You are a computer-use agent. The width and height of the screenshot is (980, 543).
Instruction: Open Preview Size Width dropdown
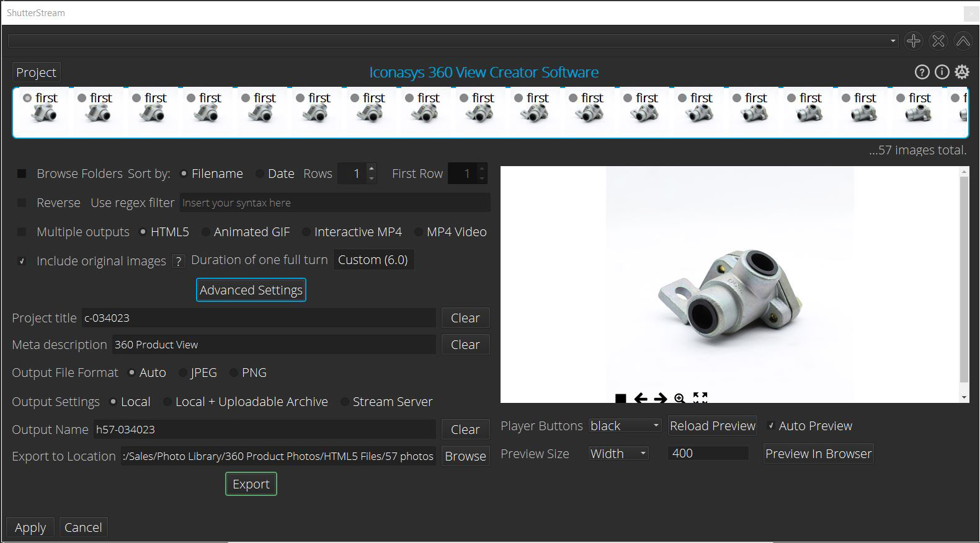pyautogui.click(x=618, y=454)
